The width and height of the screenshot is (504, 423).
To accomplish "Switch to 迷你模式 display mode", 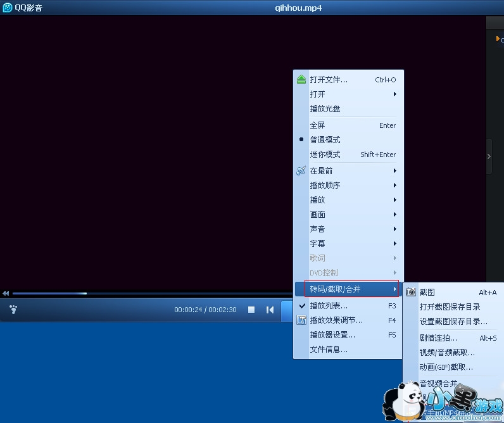I will [325, 155].
